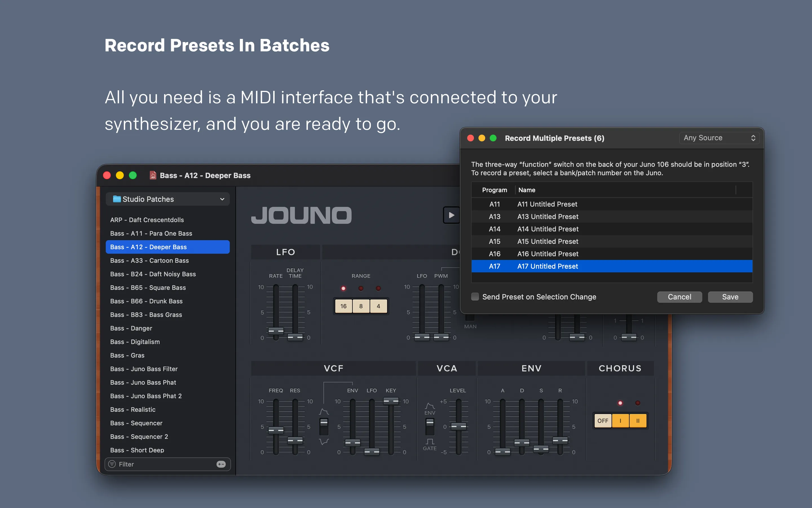Select A16 Untitled Preset row
Image resolution: width=812 pixels, height=508 pixels.
(612, 254)
